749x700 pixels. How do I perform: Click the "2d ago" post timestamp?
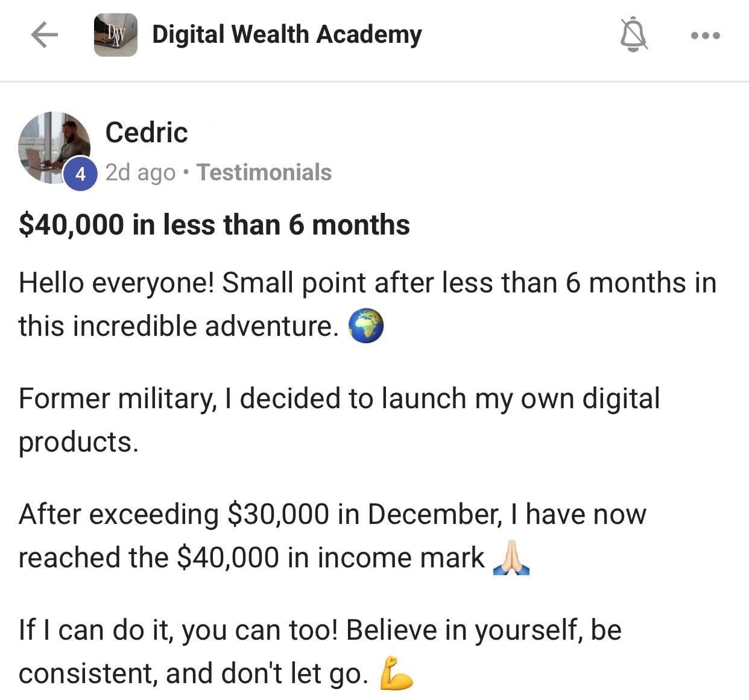[x=140, y=172]
